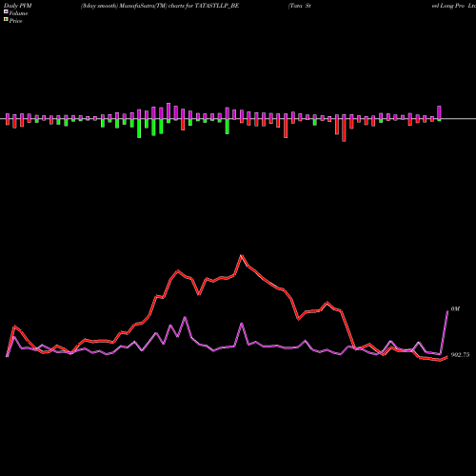Click the Price legend color swatch
This screenshot has width=476, height=476.
pyautogui.click(x=6, y=20)
